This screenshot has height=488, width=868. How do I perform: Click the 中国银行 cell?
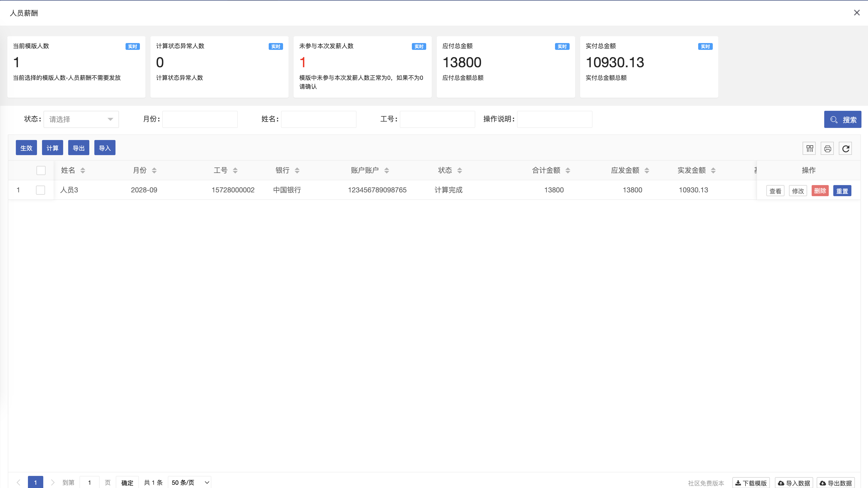click(x=287, y=190)
